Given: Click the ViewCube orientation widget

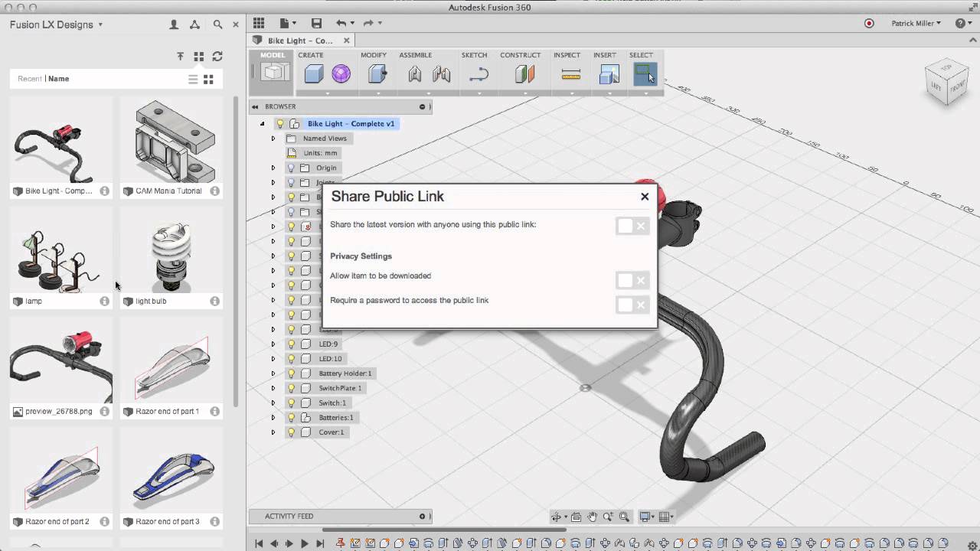Looking at the screenshot, I should tap(946, 83).
